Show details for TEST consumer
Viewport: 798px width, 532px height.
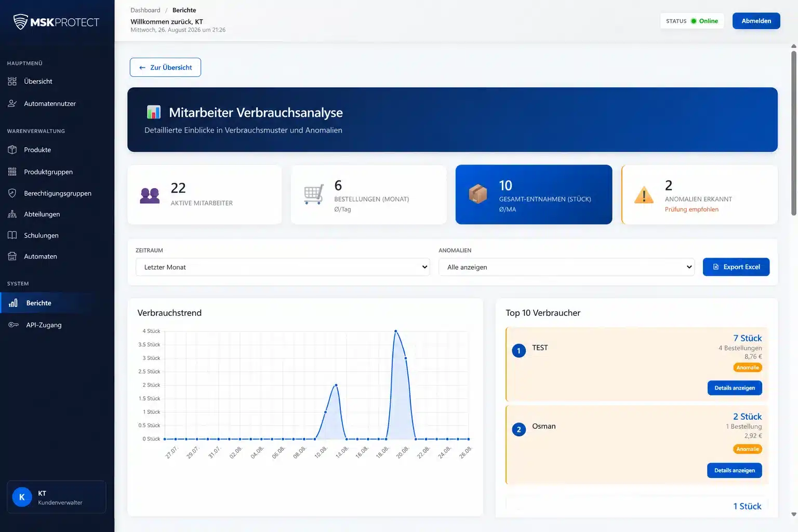coord(735,388)
